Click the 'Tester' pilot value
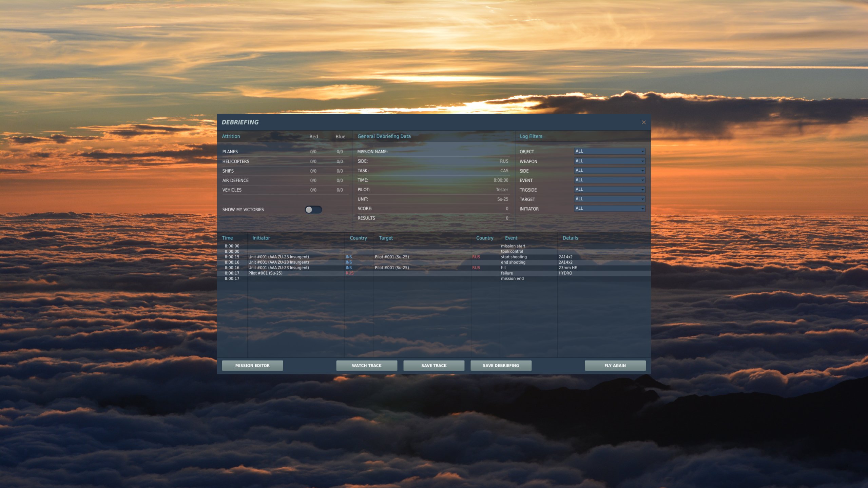The height and width of the screenshot is (488, 868). pos(502,190)
